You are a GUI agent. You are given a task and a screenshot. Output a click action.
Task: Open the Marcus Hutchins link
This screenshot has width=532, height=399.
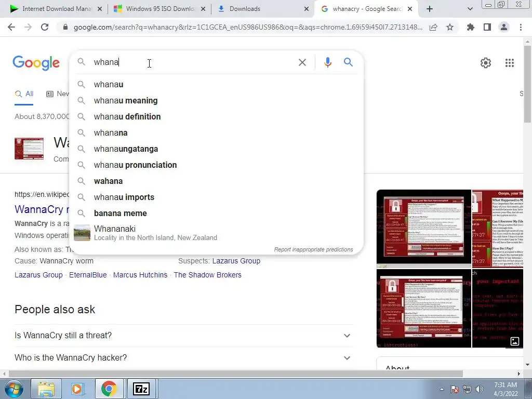click(x=140, y=275)
